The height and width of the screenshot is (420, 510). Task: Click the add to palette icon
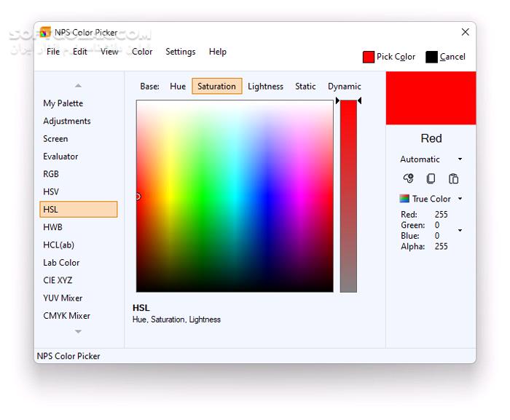coord(408,178)
